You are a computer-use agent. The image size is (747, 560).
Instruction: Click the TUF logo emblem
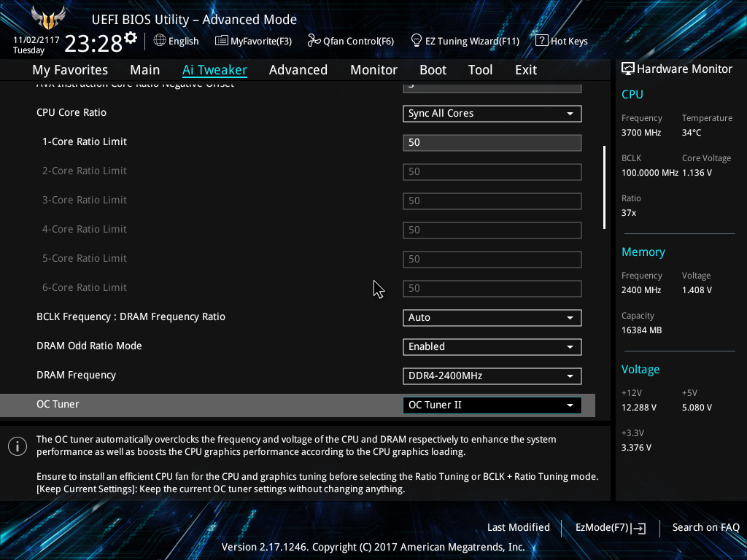click(x=47, y=18)
